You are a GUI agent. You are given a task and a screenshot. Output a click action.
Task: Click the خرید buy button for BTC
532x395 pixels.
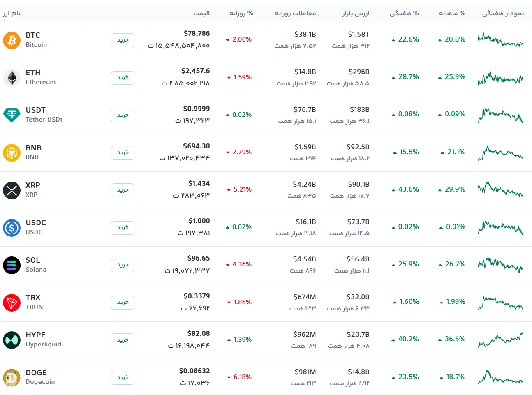click(x=123, y=40)
